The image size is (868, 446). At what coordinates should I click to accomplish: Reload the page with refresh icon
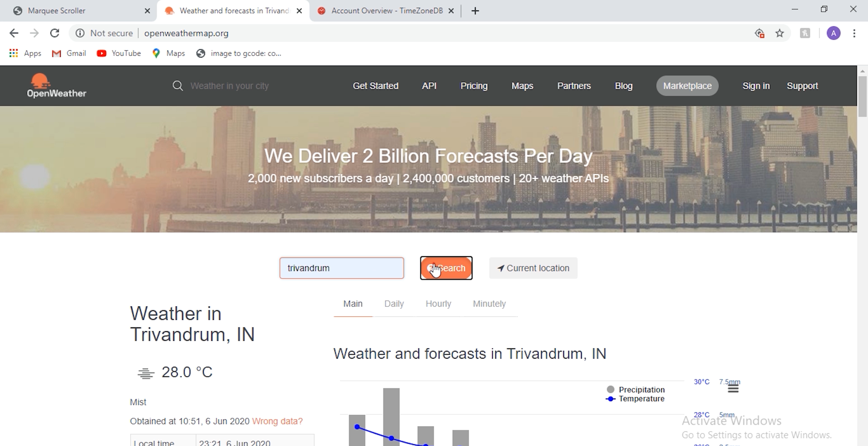pos(55,33)
